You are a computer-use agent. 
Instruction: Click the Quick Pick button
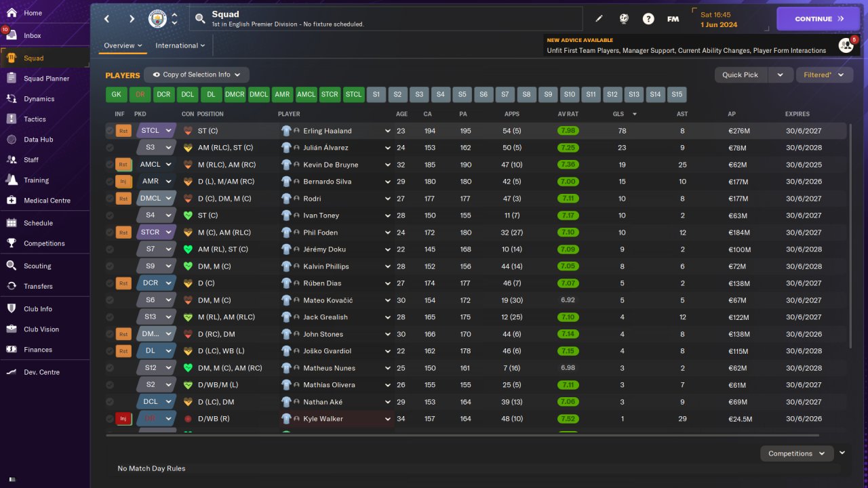pyautogui.click(x=741, y=75)
